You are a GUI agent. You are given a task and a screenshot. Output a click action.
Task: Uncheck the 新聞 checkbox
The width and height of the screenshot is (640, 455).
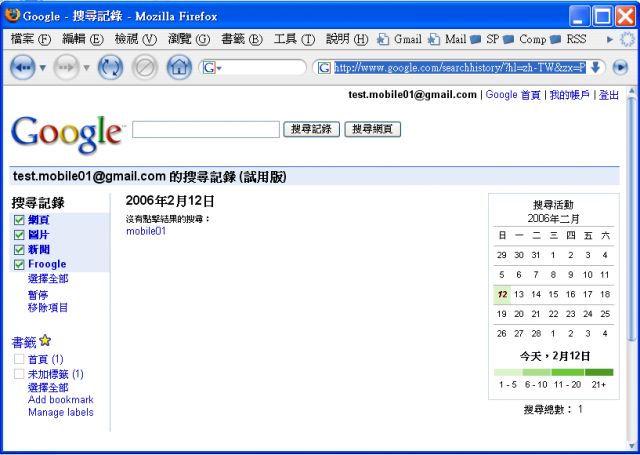click(x=19, y=249)
